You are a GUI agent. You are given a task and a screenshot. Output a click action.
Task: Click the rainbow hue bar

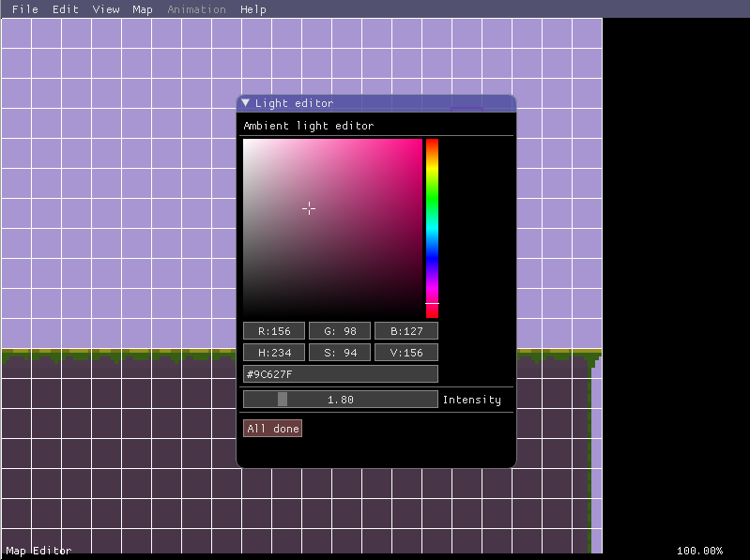(432, 228)
